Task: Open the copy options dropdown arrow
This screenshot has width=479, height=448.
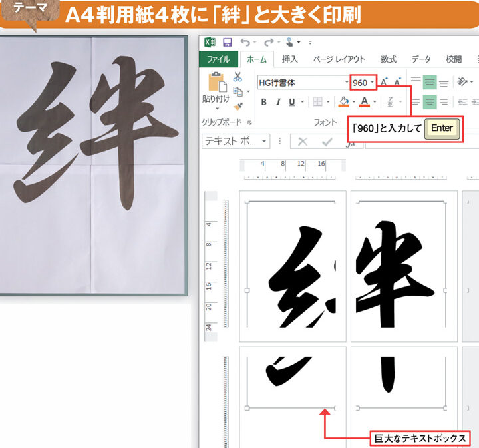Action: pos(248,91)
